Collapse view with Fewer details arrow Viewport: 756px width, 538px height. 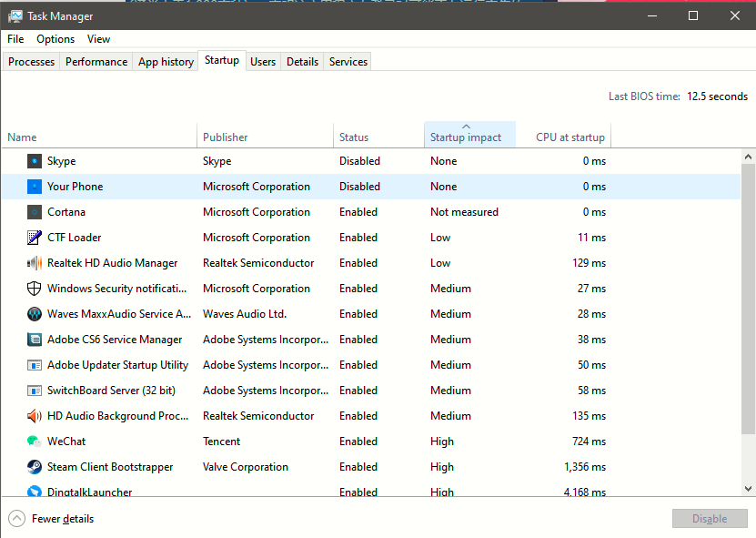[x=16, y=519]
